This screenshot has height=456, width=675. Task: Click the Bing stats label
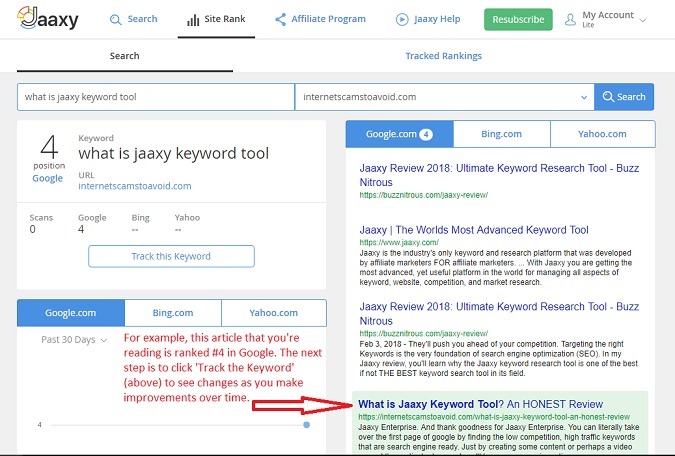140,218
